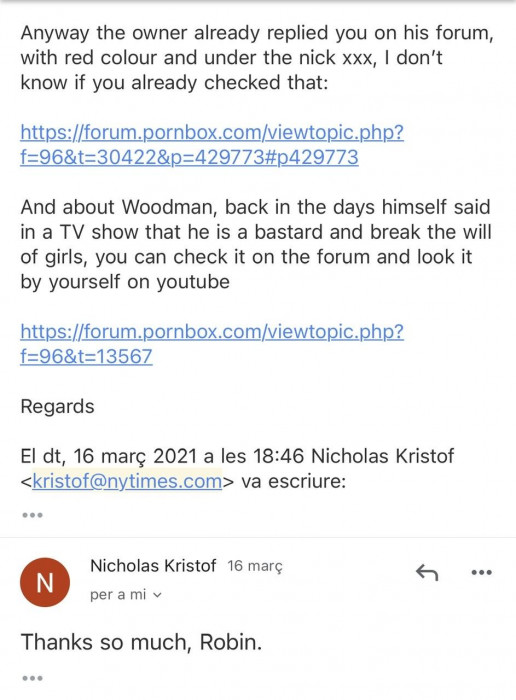The image size is (516, 700).
Task: Tap the kristof@nytimes.com email address
Action: (x=127, y=481)
